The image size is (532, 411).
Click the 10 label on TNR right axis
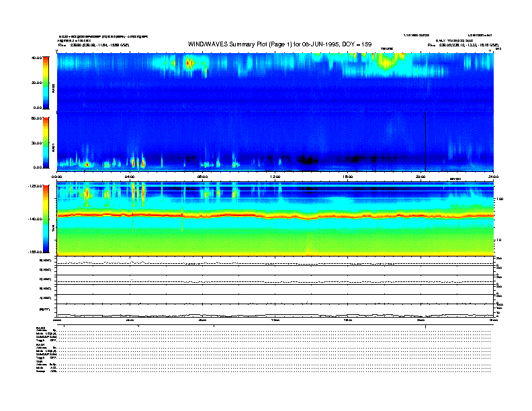pyautogui.click(x=498, y=240)
